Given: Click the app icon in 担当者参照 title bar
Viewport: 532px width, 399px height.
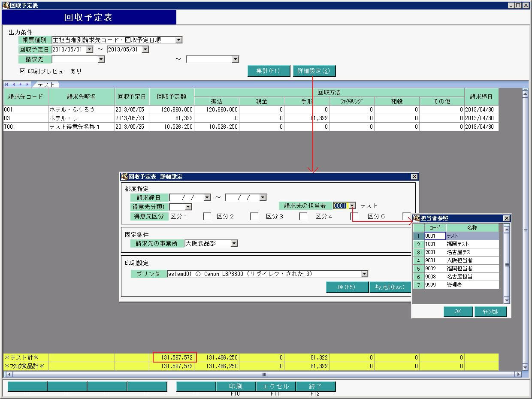Looking at the screenshot, I should 417,218.
